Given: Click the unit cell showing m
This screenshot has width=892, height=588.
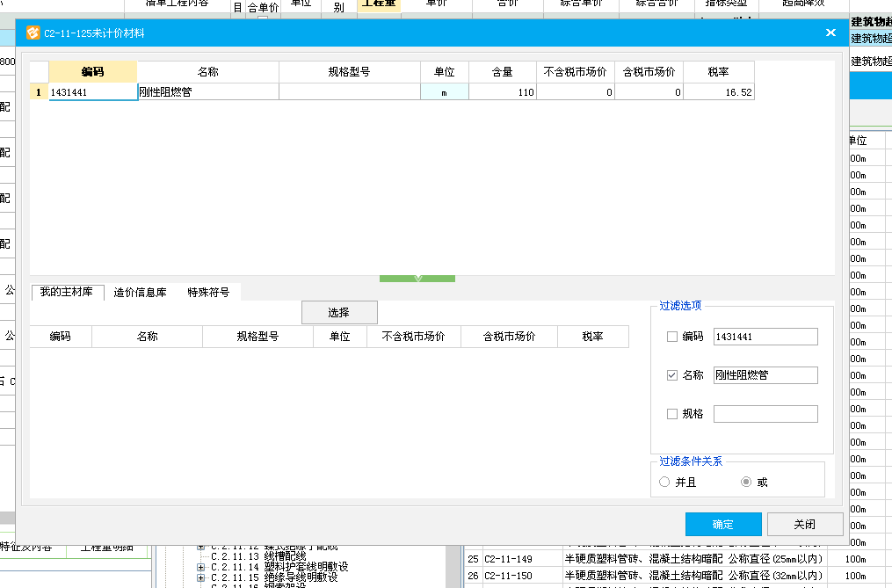Looking at the screenshot, I should click(445, 92).
